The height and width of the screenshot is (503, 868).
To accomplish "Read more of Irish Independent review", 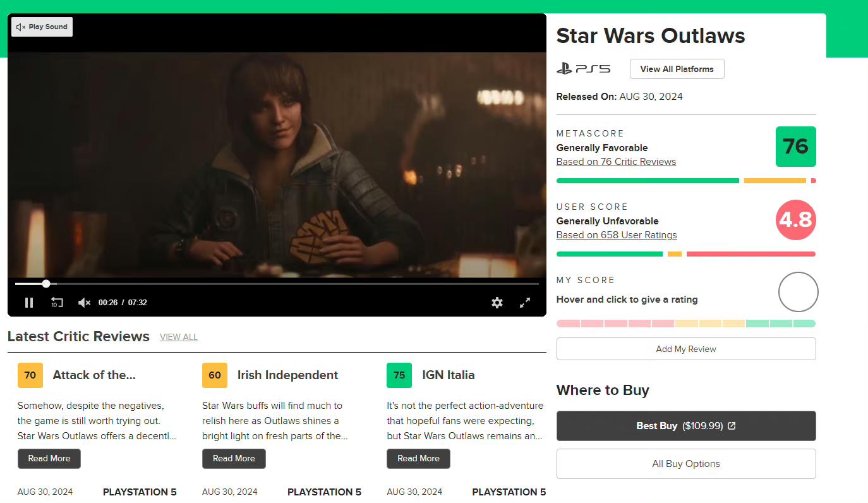I will pos(234,459).
